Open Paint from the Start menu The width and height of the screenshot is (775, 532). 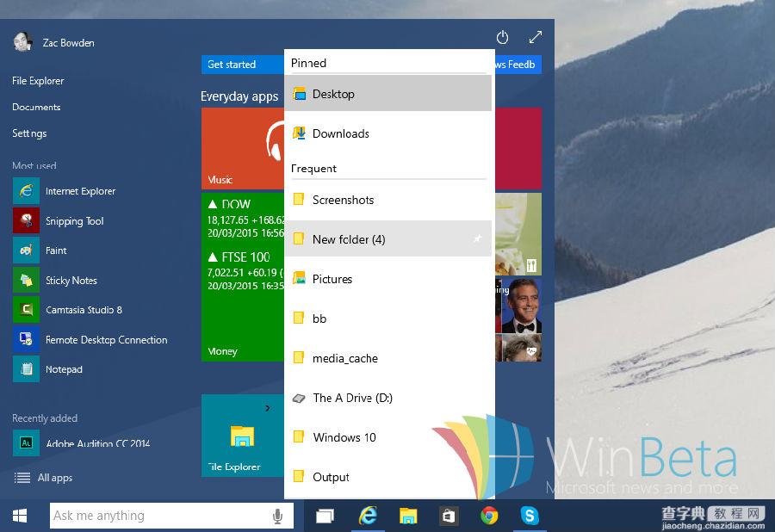pyautogui.click(x=56, y=250)
